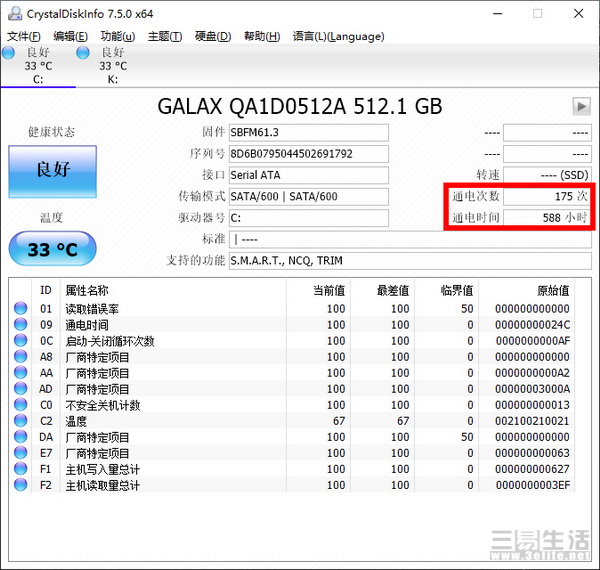Click the blue status icon for attribute AD
This screenshot has height=570, width=600.
[21, 388]
